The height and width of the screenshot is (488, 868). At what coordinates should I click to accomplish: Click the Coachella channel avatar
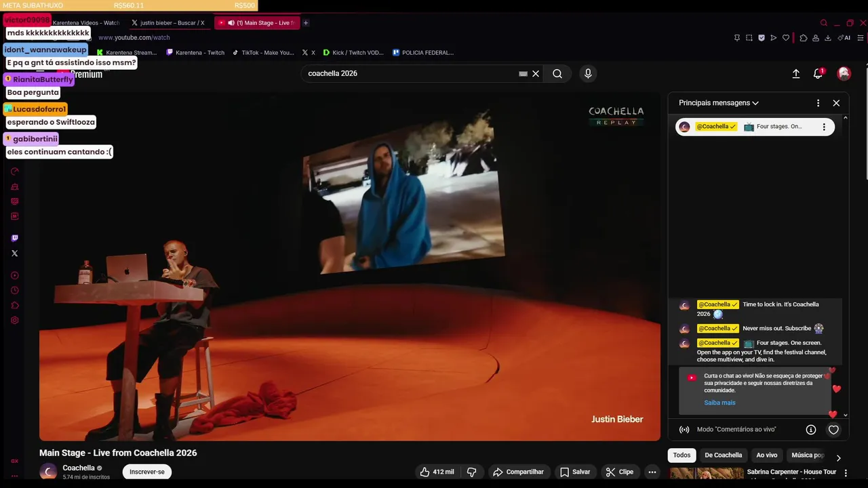tap(48, 472)
